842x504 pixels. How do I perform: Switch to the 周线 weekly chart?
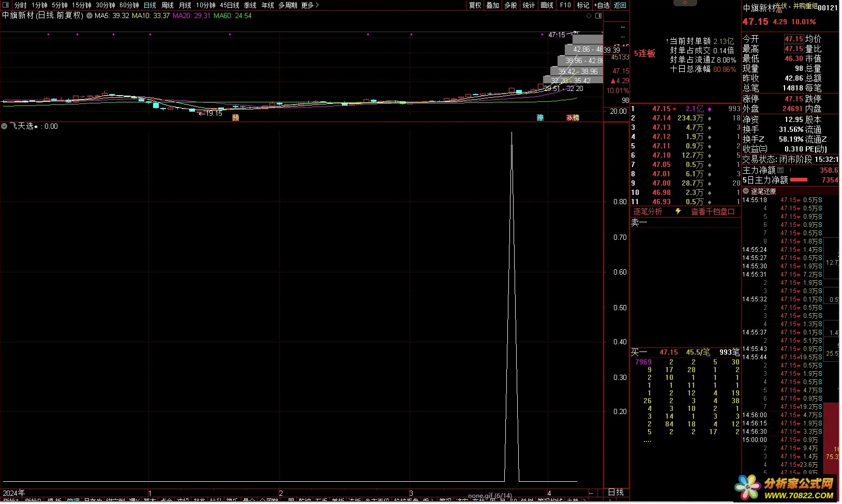[x=168, y=5]
